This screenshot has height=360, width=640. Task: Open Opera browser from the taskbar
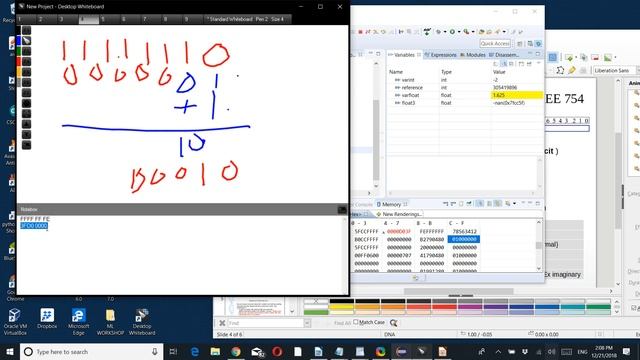pyautogui.click(x=277, y=351)
